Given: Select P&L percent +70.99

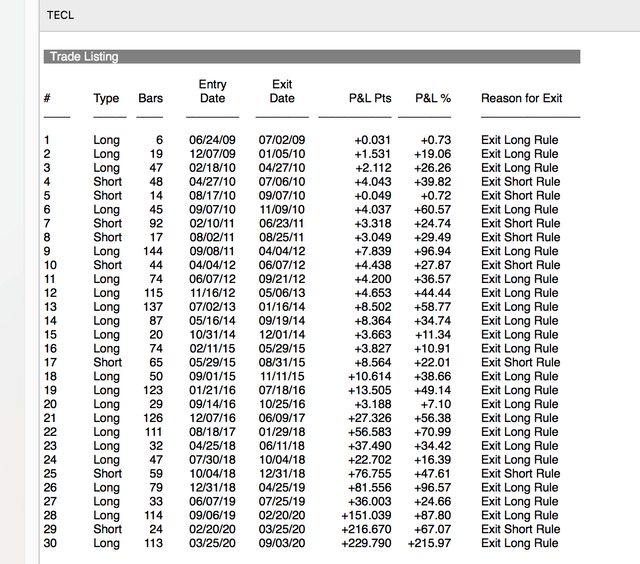Looking at the screenshot, I should click(x=433, y=431).
